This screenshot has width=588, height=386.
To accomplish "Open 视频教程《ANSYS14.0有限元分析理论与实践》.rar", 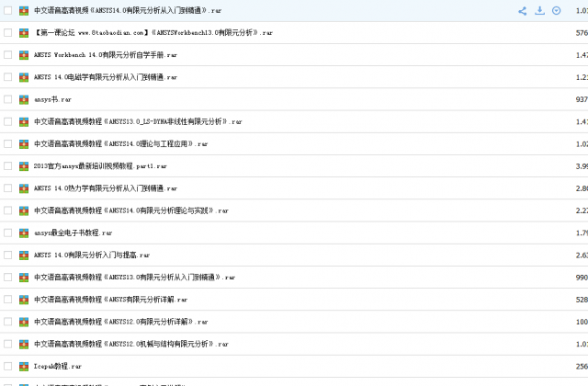I will pos(130,210).
